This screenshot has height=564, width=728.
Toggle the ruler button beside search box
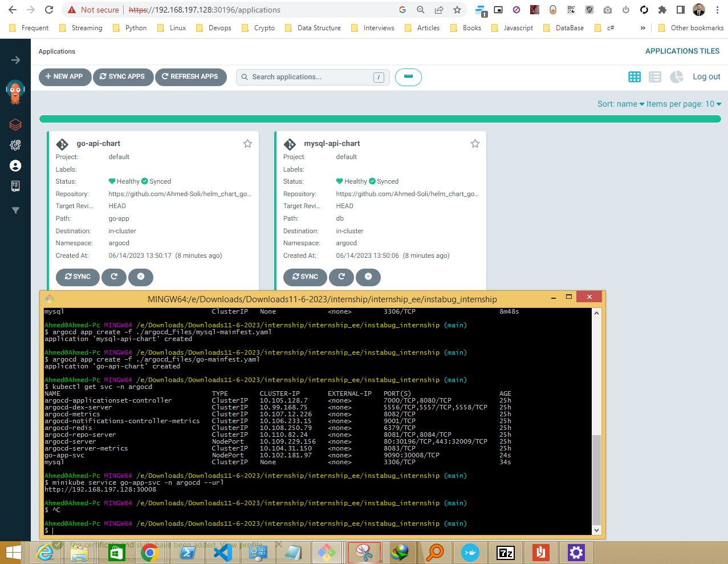click(x=408, y=77)
